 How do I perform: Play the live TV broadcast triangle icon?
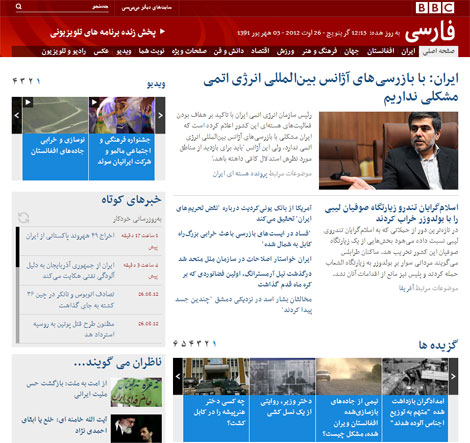click(162, 32)
